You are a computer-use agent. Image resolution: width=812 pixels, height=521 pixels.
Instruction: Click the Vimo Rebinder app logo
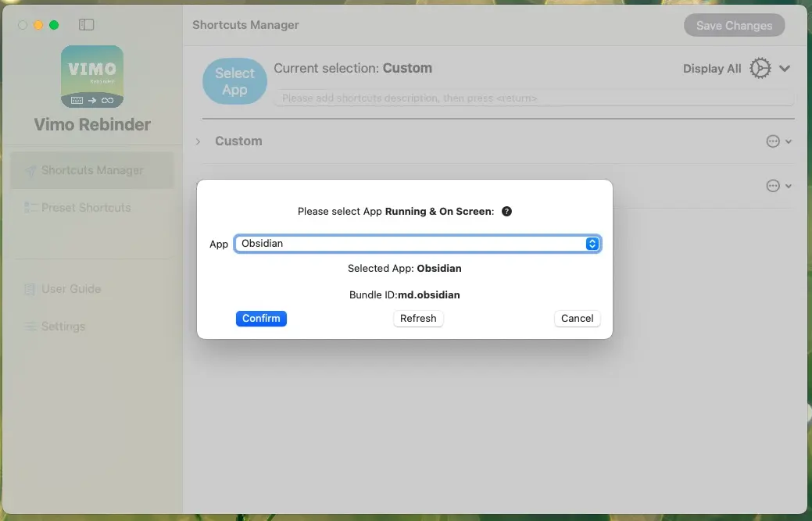click(92, 77)
